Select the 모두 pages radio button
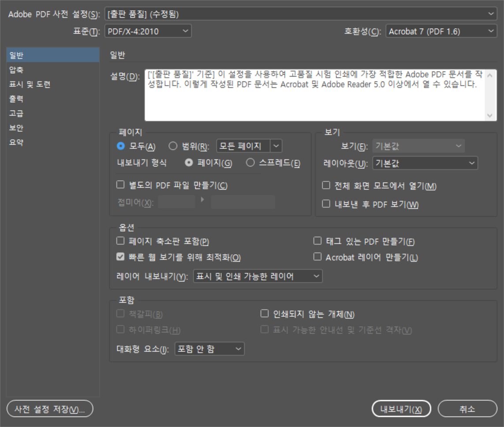 pos(120,146)
